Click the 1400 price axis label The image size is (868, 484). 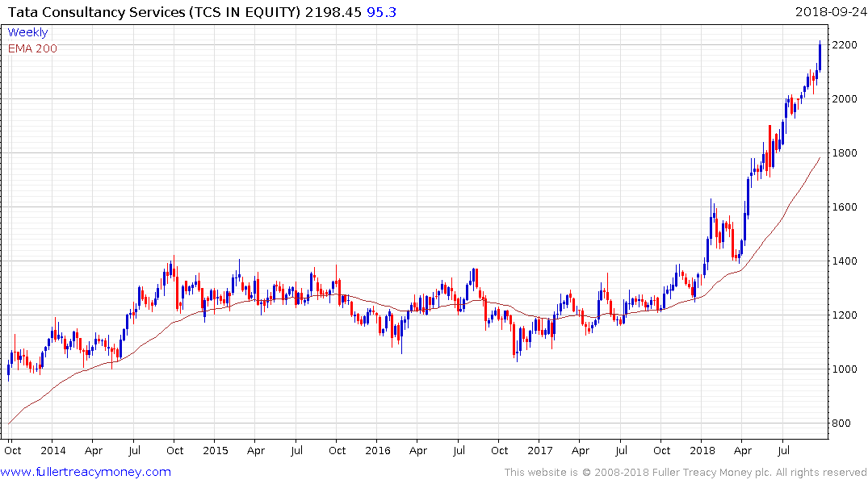pos(845,261)
